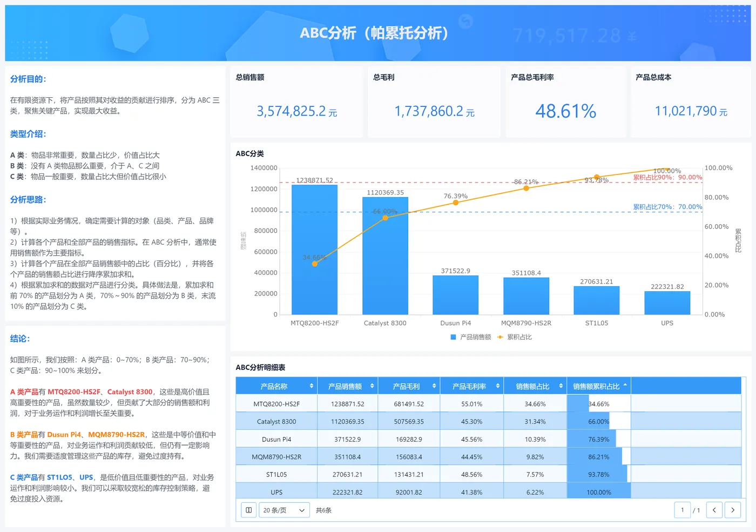Toggle sorting on 产品毛利率 column icon

click(x=497, y=386)
